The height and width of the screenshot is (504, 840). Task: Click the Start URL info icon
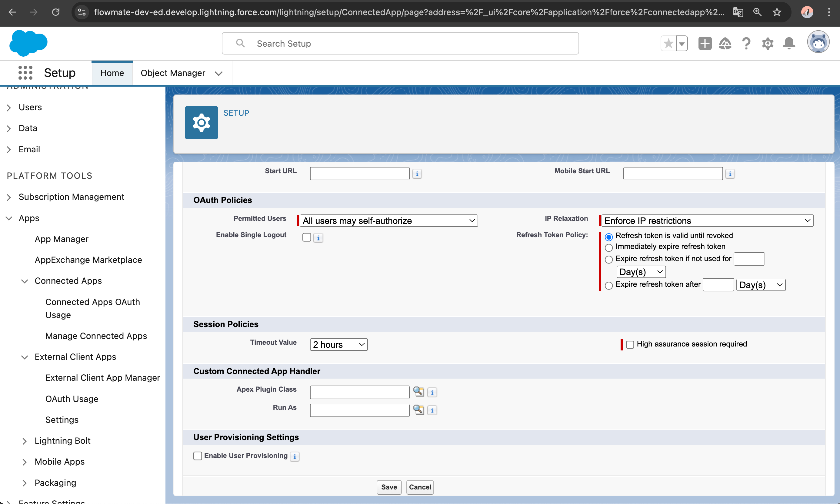pos(417,174)
